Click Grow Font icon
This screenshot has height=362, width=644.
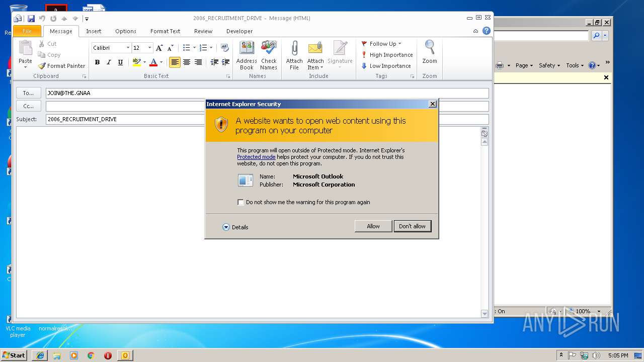tap(159, 48)
